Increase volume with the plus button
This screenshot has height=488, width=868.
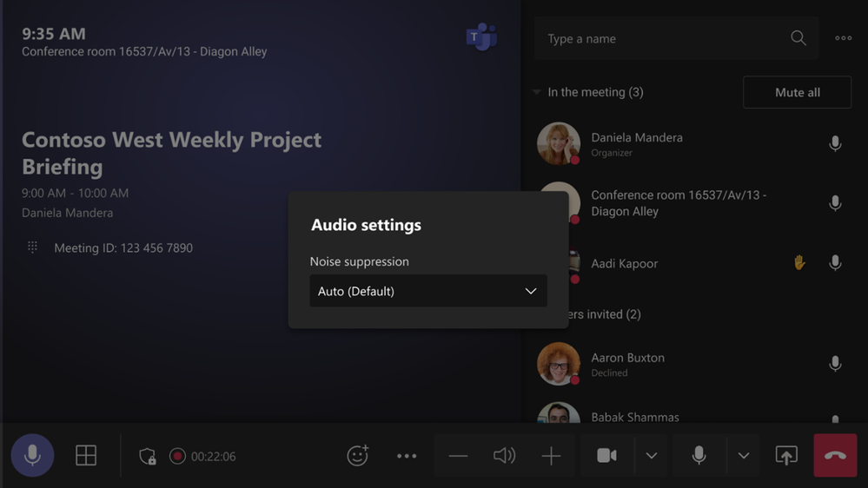pos(551,456)
